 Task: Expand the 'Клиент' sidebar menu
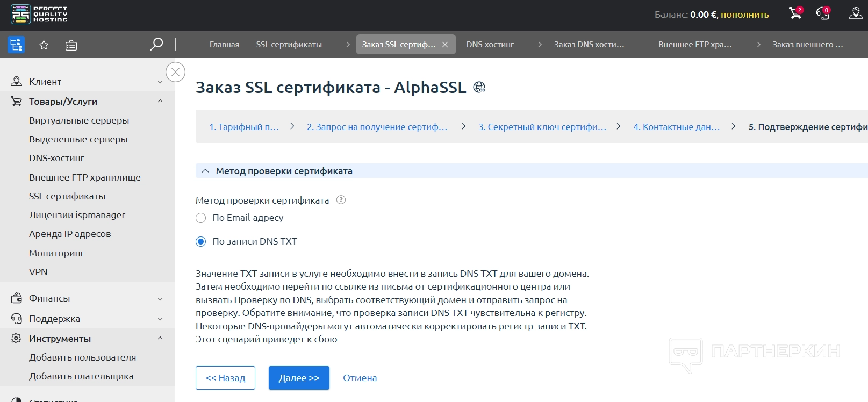pos(160,82)
